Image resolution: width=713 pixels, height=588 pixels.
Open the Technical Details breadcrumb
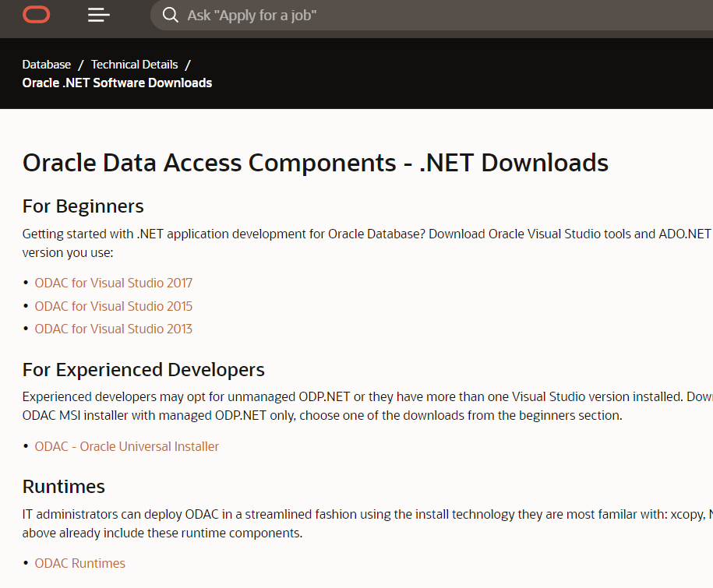(134, 65)
